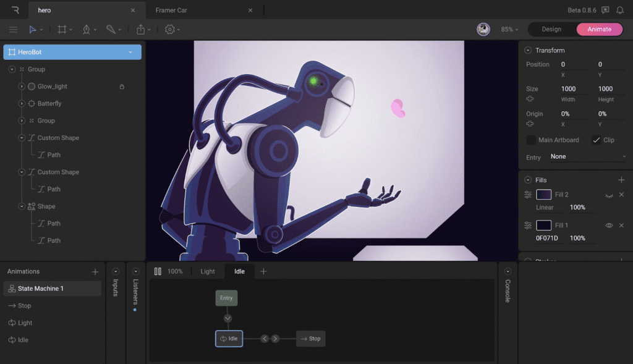Open the settings gear menu
Screen dimensions: 633x364
pyautogui.click(x=170, y=29)
